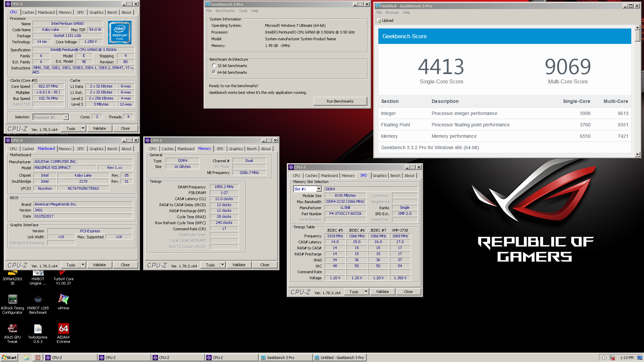
Task: Open the File menu in Geekbench 3 Pro
Action: pyautogui.click(x=209, y=11)
